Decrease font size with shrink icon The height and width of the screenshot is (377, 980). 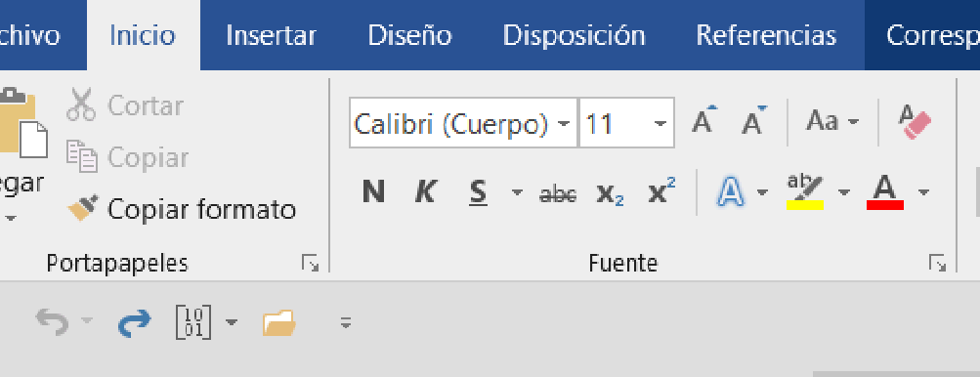click(753, 120)
